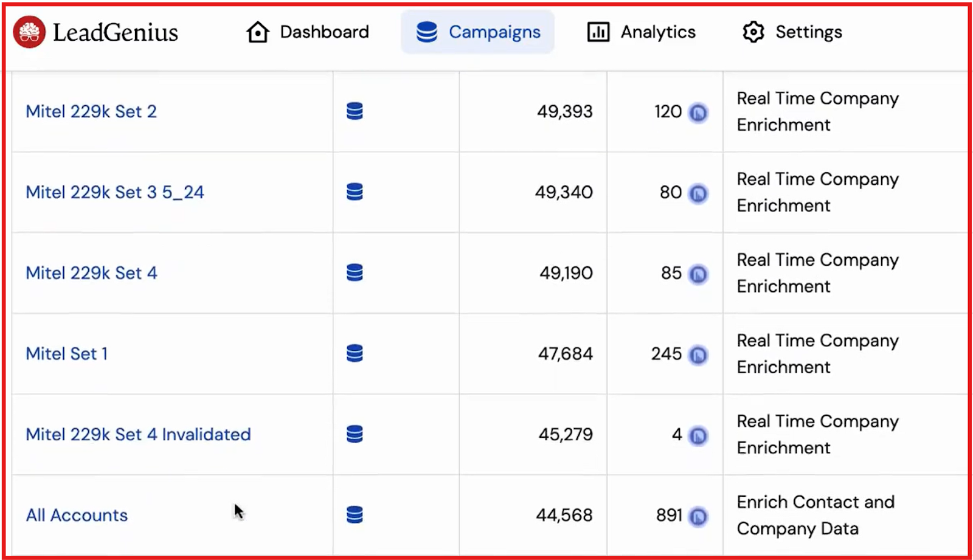This screenshot has height=560, width=973.
Task: Open the Mitel 229k Set 3 5_24 campaign
Action: (114, 192)
